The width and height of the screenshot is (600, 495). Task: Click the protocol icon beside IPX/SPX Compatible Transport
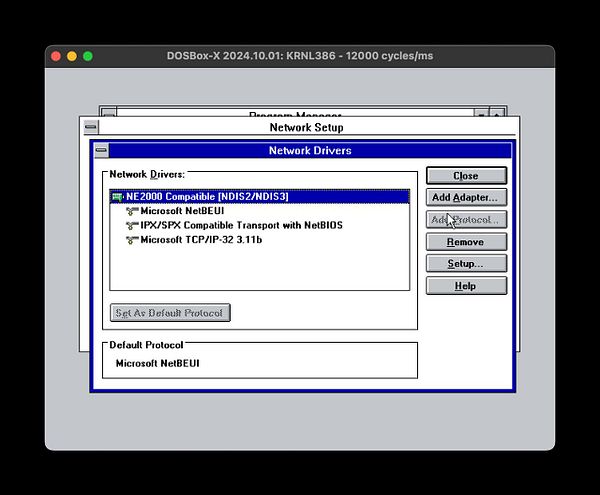132,226
